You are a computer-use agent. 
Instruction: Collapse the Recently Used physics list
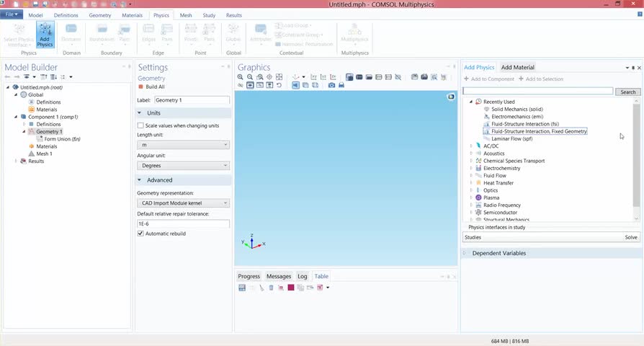471,102
